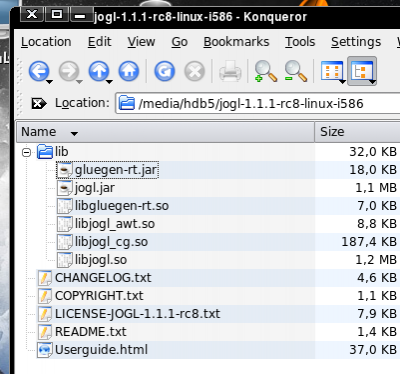The height and width of the screenshot is (374, 400).
Task: Select README.txt file
Action: (90, 332)
